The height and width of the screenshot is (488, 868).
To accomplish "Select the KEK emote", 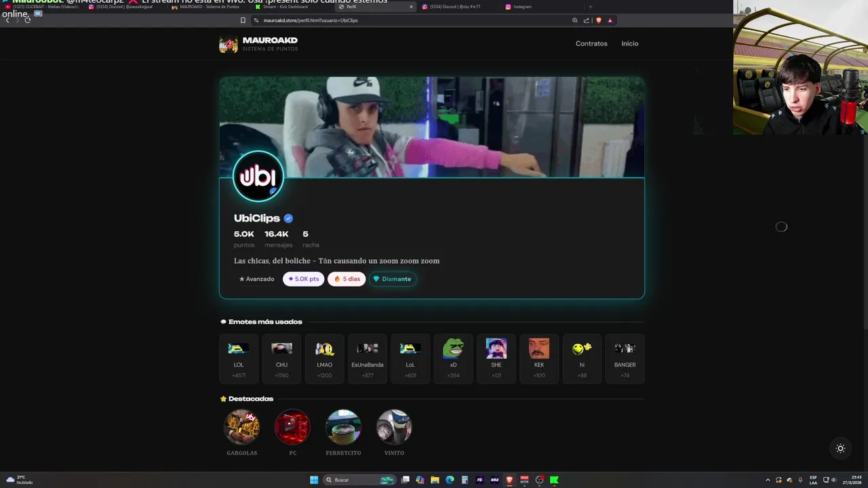I will [x=539, y=359].
